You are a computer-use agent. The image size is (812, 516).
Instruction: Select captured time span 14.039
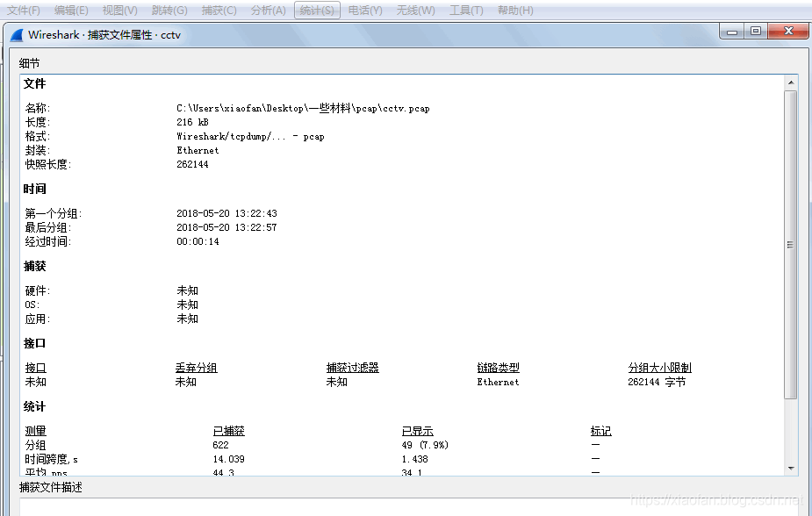[x=228, y=459]
